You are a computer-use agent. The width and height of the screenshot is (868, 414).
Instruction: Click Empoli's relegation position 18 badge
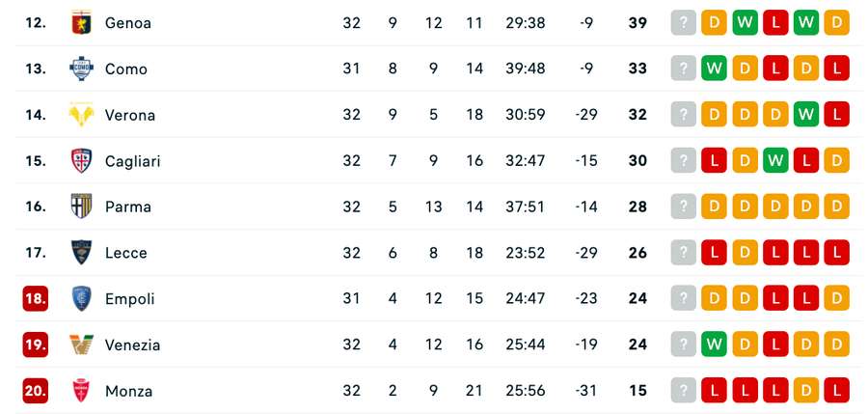pos(36,299)
